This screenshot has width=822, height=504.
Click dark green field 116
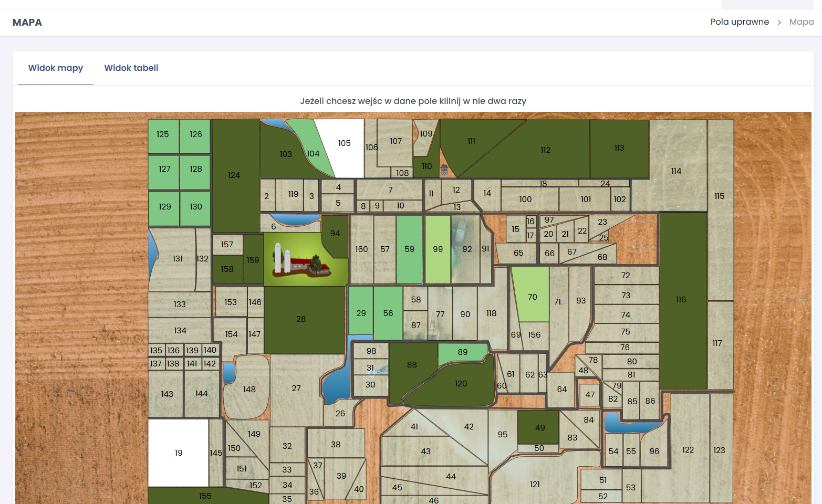682,300
